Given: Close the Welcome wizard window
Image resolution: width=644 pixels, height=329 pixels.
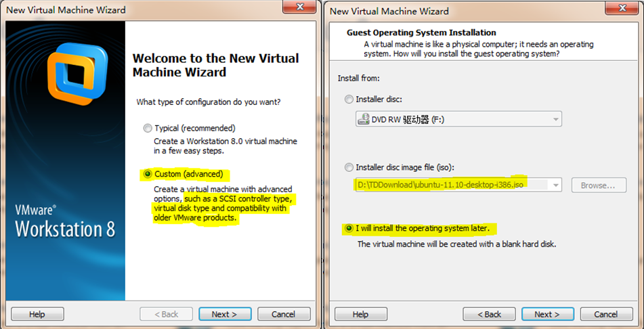Looking at the screenshot, I should click(x=300, y=7).
